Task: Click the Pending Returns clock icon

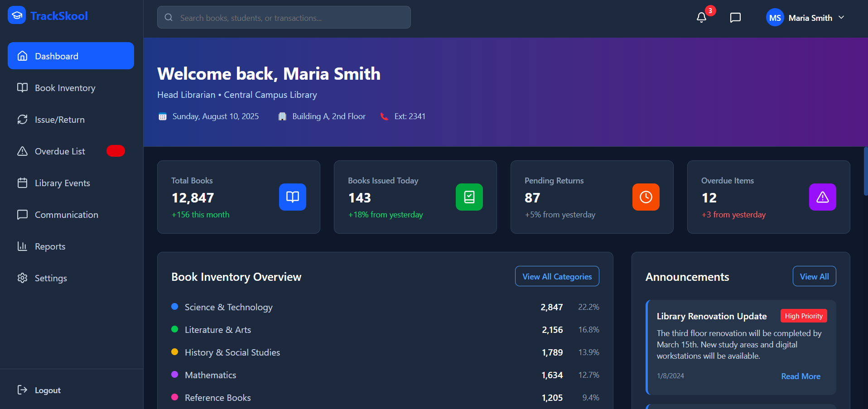Action: click(x=646, y=197)
